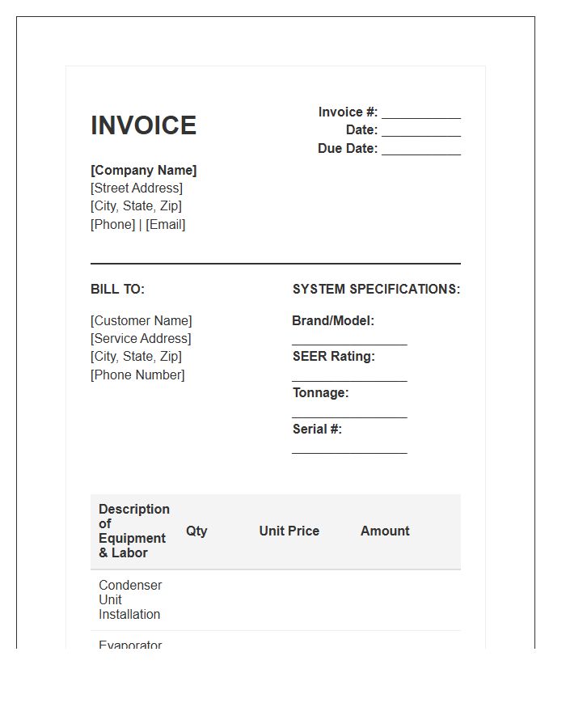Screen dimensions: 566x728
Task: Click the SYSTEM SPECIFICATIONS: heading
Action: point(376,290)
